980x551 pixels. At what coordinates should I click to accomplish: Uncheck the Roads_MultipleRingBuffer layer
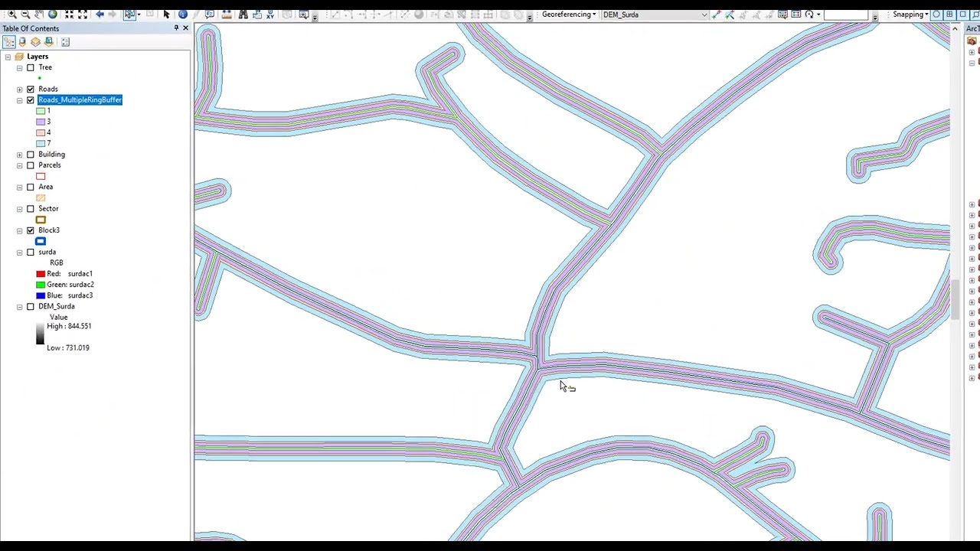31,100
